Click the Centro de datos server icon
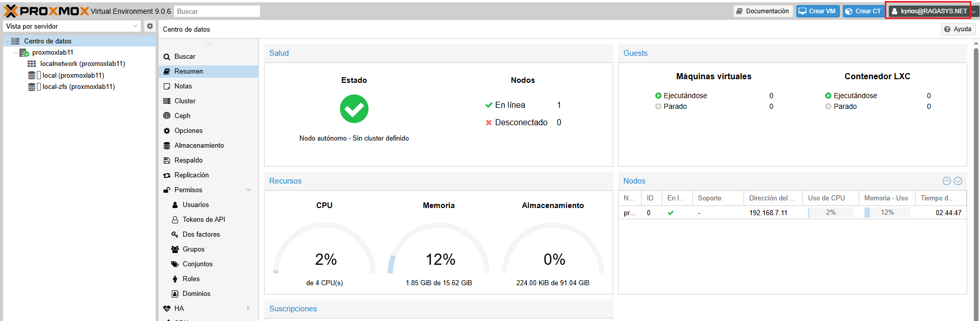Screen dimensions: 980x321 point(15,41)
